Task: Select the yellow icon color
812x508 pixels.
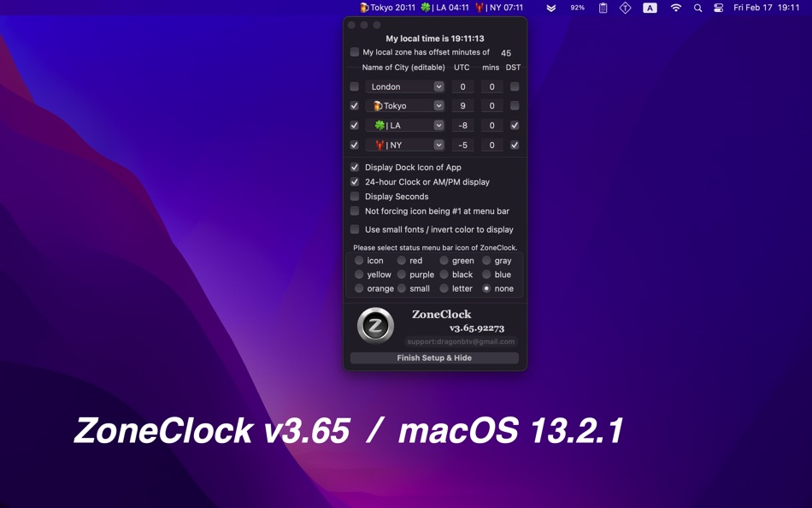Action: coord(359,275)
